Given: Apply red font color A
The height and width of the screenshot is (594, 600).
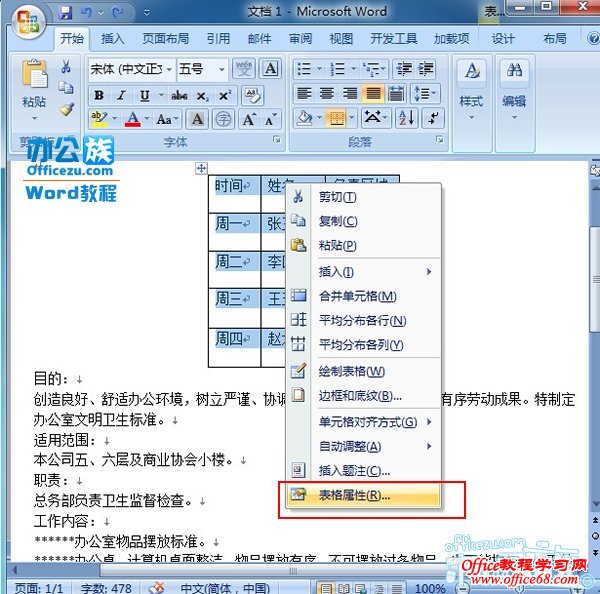Looking at the screenshot, I should pyautogui.click(x=133, y=119).
